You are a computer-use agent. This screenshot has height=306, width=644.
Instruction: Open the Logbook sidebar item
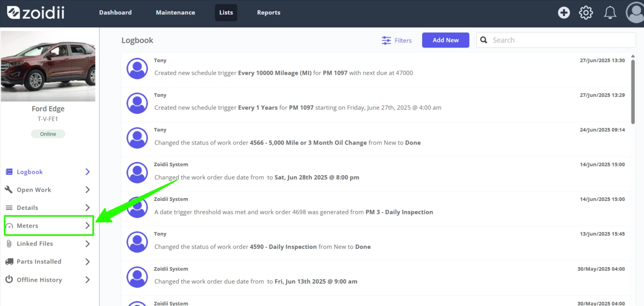(49, 172)
